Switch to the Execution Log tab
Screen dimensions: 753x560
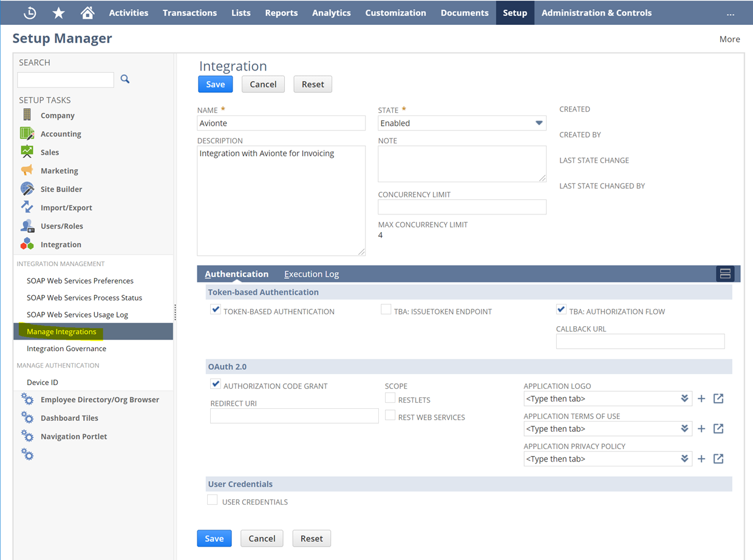pyautogui.click(x=312, y=274)
